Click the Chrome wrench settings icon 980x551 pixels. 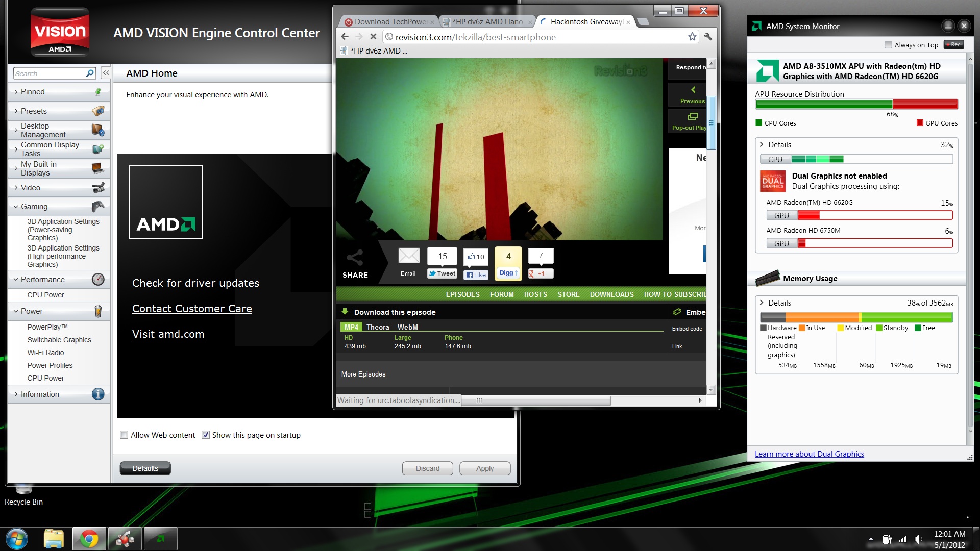[x=708, y=37]
